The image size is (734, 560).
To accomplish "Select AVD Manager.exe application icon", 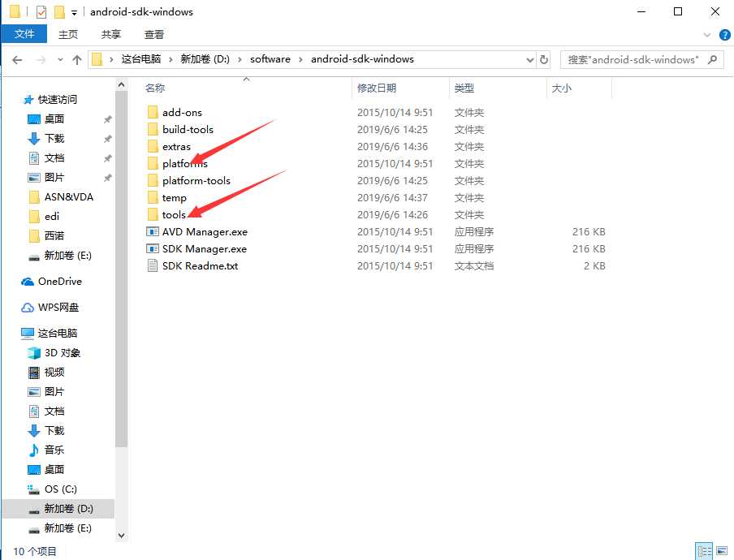I will click(x=152, y=231).
